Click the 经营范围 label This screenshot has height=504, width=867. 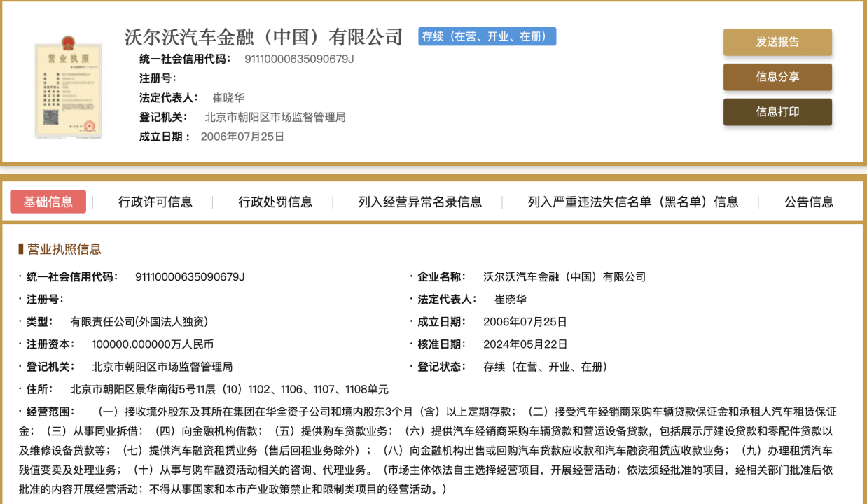(50, 412)
